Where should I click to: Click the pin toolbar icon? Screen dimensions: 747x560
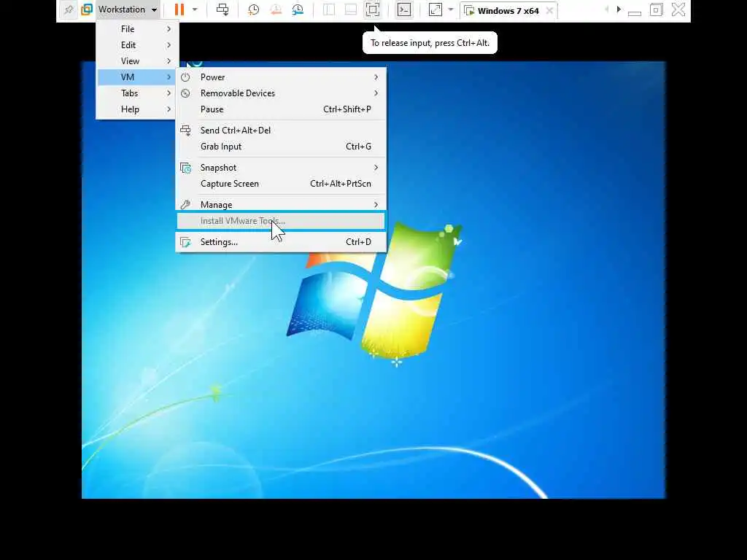point(69,9)
